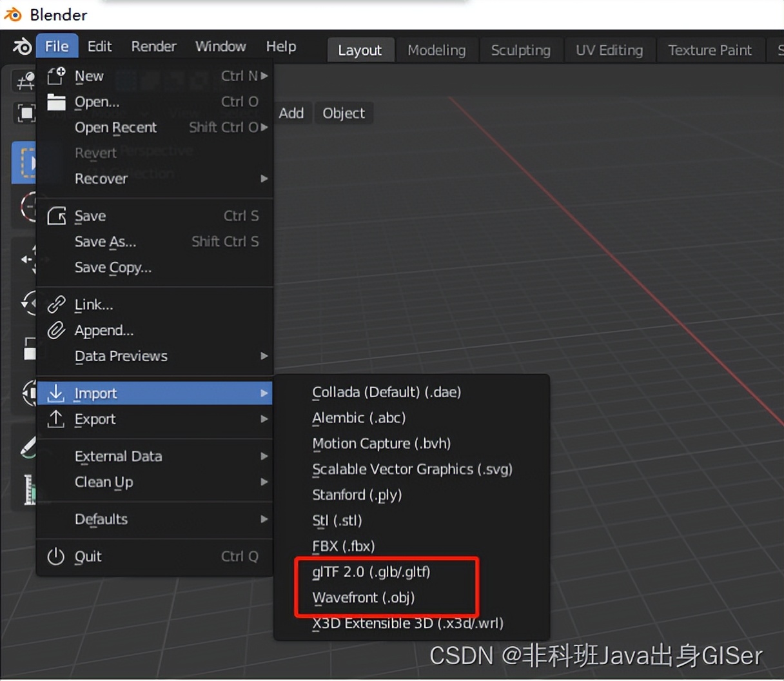Expand the Open Recent submenu

pyautogui.click(x=116, y=128)
